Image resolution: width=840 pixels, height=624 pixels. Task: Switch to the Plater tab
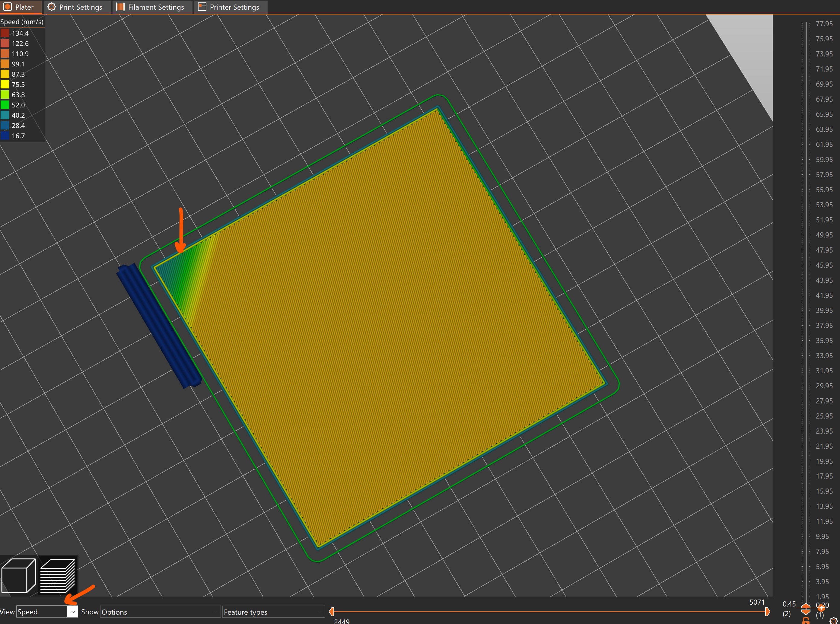pos(21,7)
